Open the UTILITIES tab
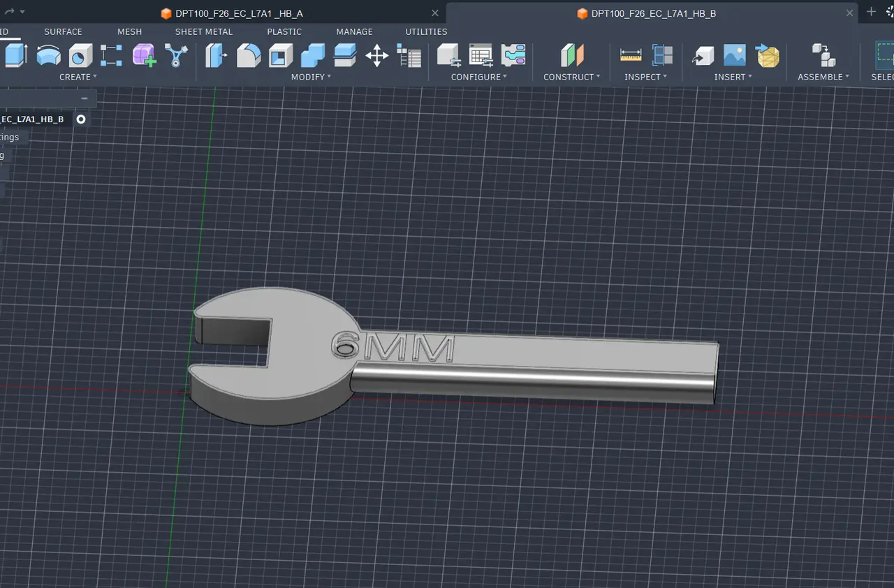894x588 pixels. point(426,31)
